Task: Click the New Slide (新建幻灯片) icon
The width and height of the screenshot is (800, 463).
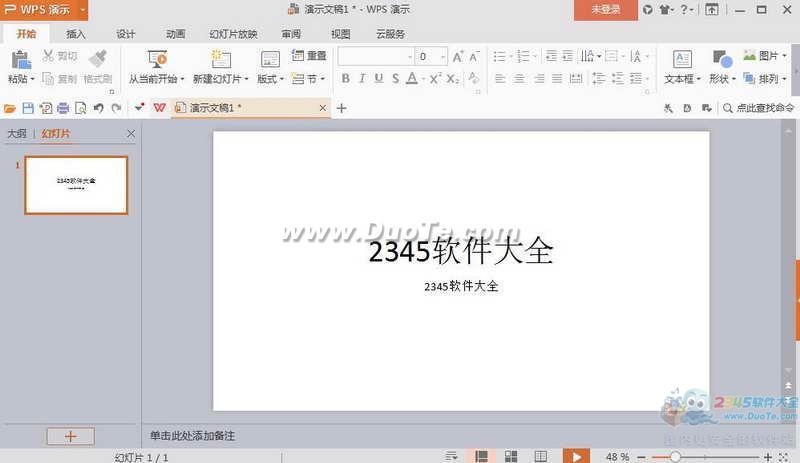Action: 221,59
